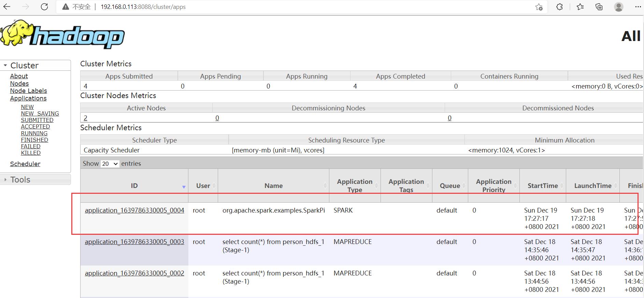Add page to favorites star icon

pos(539,7)
